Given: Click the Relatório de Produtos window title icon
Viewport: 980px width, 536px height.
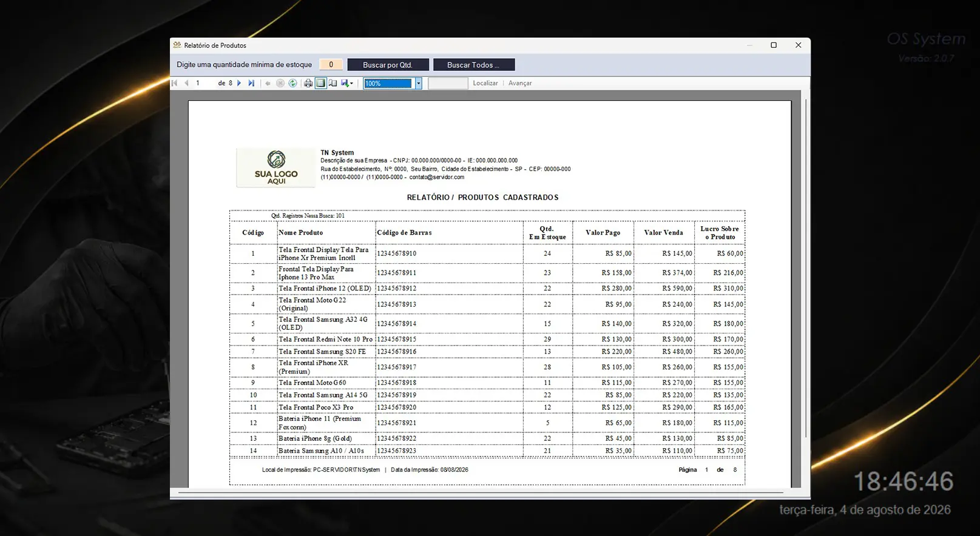Looking at the screenshot, I should coord(177,45).
